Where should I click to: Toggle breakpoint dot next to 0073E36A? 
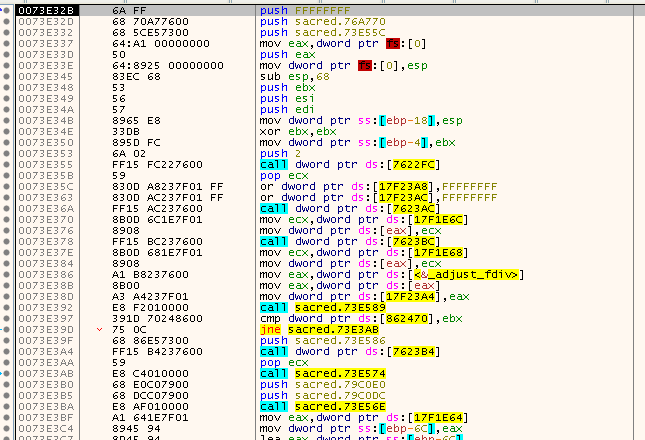[x=6, y=208]
